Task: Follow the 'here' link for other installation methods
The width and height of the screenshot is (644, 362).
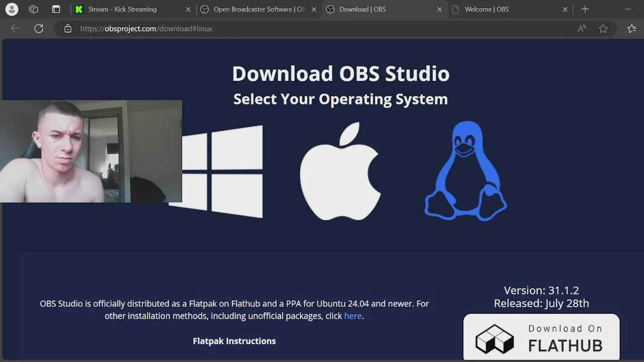Action: [353, 316]
